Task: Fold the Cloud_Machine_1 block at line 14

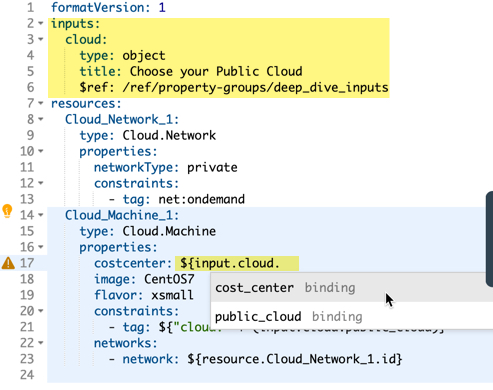Action: point(41,215)
